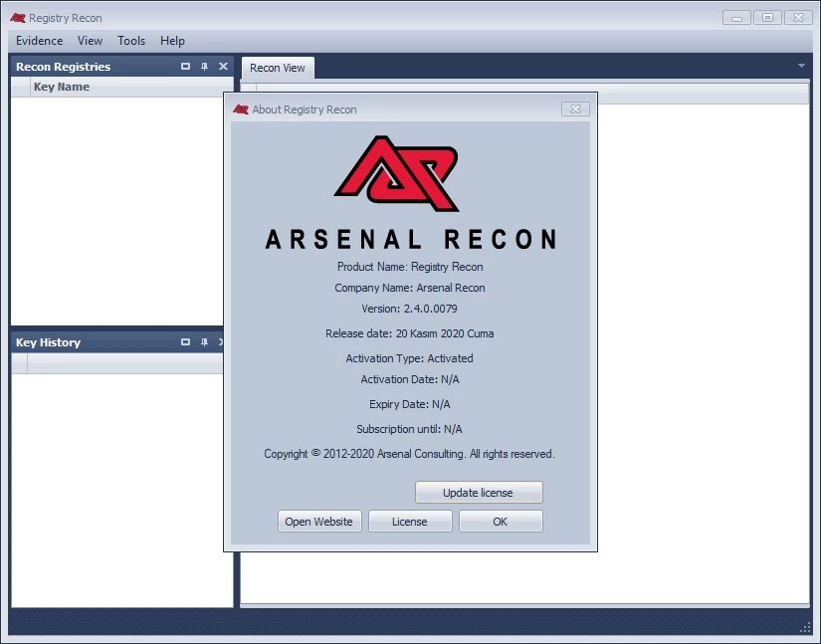Viewport: 821px width, 644px height.
Task: Minimize the Registry Recon main window
Action: [736, 18]
